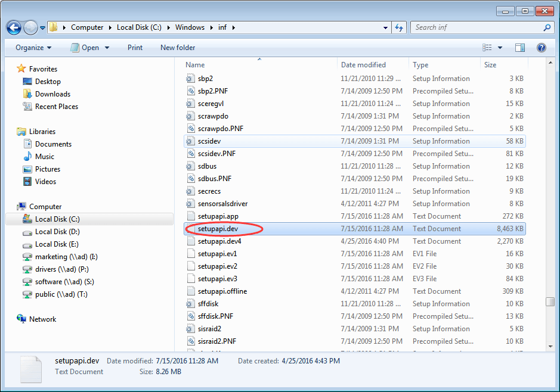Viewport: 560px width, 392px height.
Task: Expand Local Disk (C:) in the tree
Action: 15,219
